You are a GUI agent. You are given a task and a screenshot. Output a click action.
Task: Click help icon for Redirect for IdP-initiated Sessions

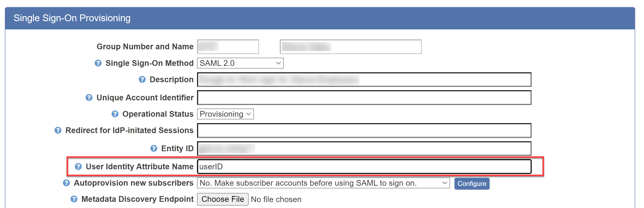pos(58,130)
